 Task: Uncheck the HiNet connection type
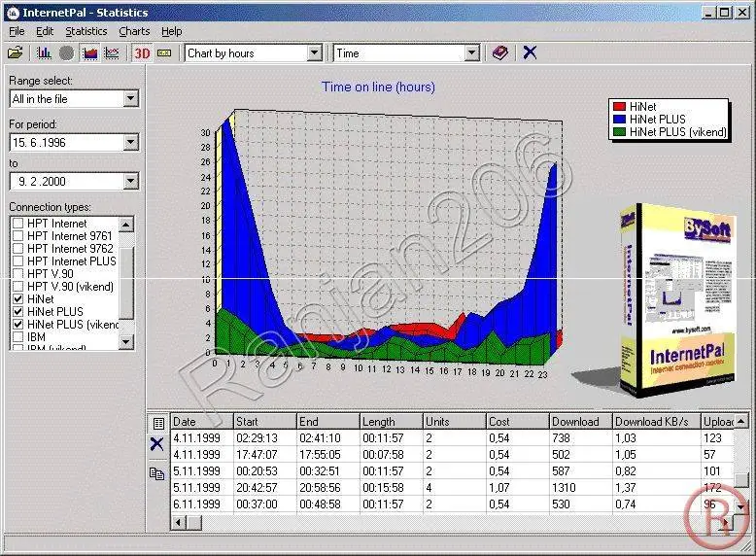pyautogui.click(x=17, y=299)
